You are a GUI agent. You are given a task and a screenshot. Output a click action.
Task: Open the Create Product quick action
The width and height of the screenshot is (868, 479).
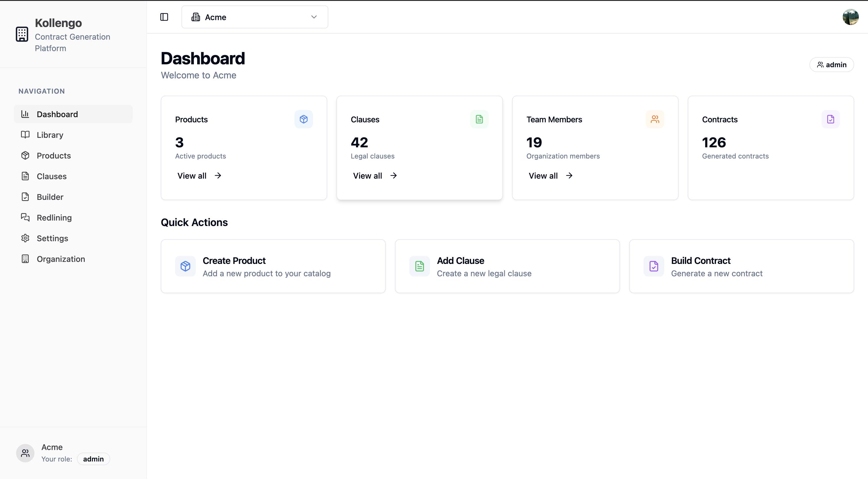273,266
